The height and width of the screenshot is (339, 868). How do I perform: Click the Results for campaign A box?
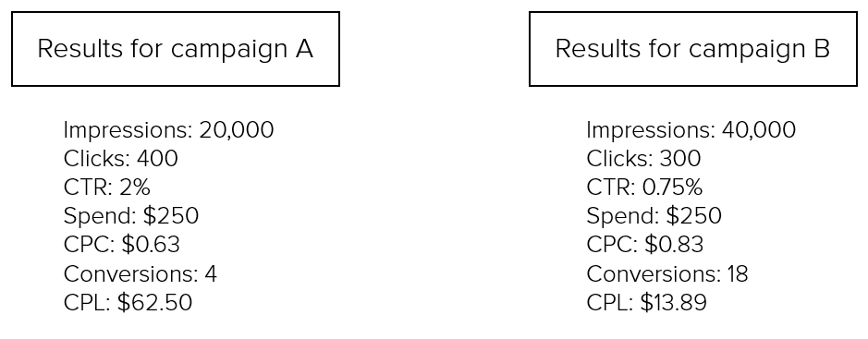(176, 49)
